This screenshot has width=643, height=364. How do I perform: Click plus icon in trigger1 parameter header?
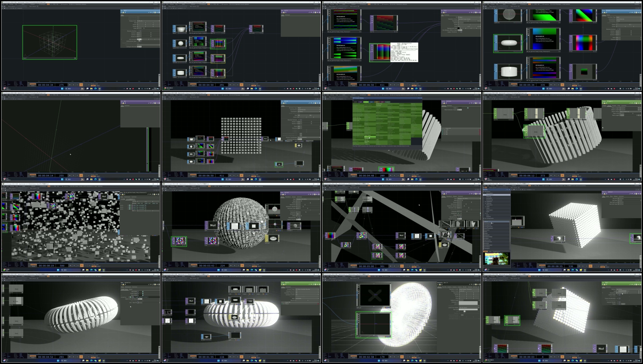click(x=638, y=103)
